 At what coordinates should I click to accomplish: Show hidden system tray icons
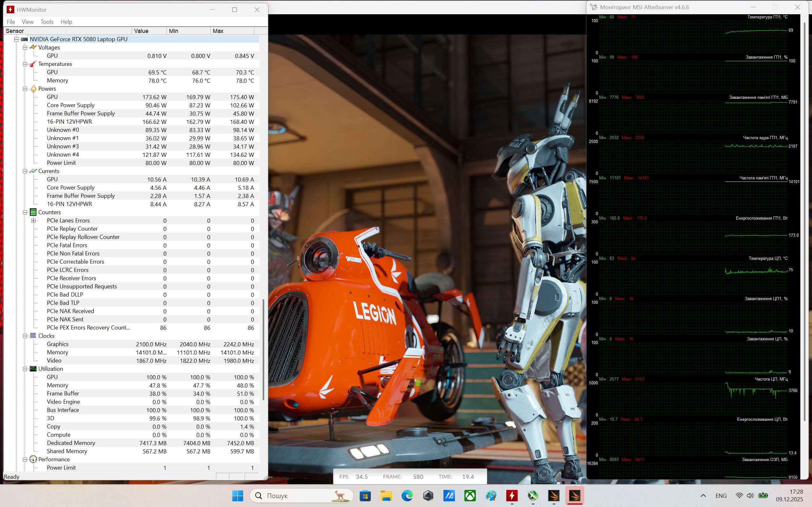pyautogui.click(x=703, y=496)
